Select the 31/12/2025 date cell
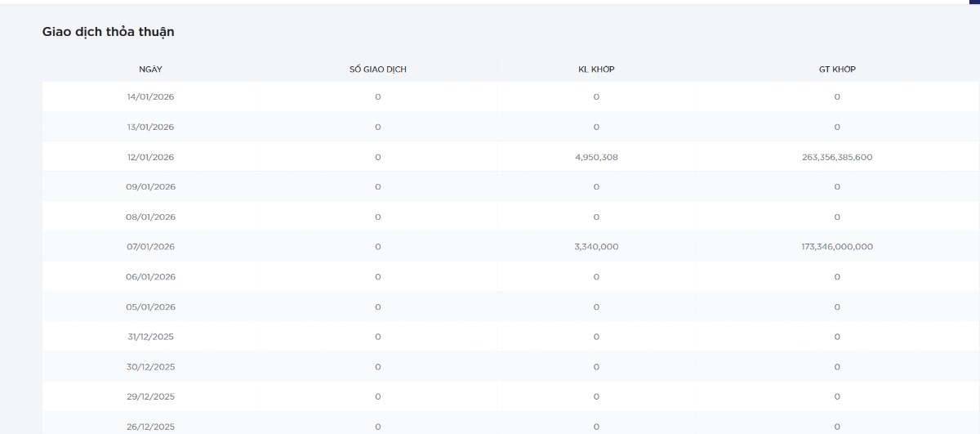The image size is (980, 434). pyautogui.click(x=150, y=337)
